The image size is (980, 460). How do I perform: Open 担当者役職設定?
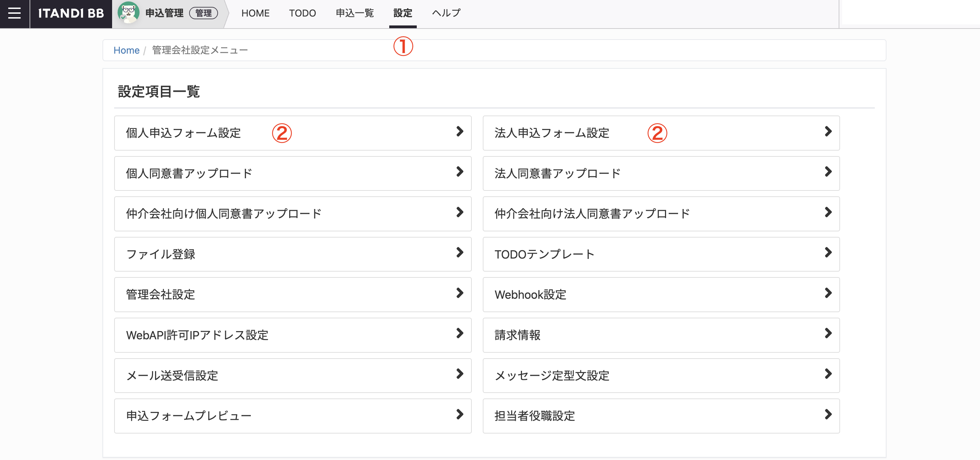click(x=661, y=416)
